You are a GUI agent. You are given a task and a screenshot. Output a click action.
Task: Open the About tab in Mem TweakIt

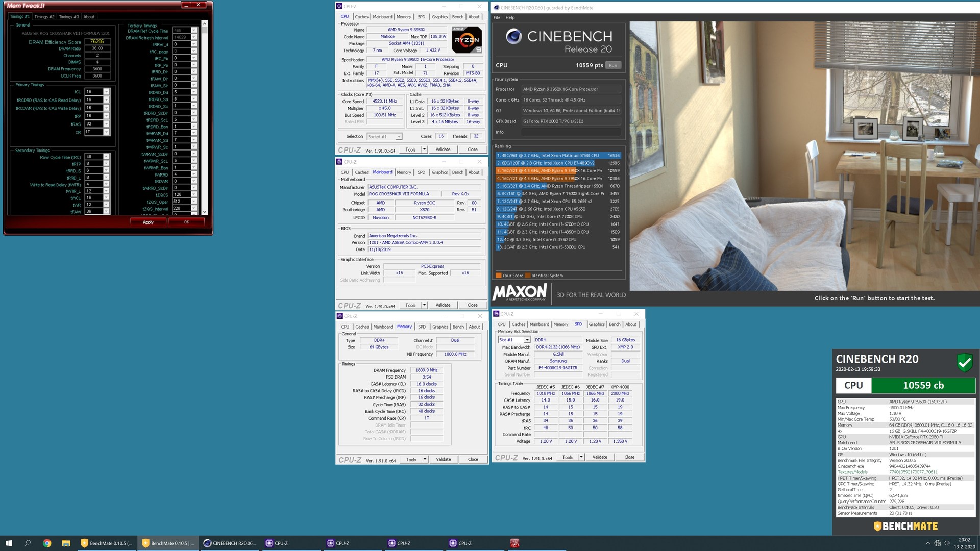coord(89,17)
